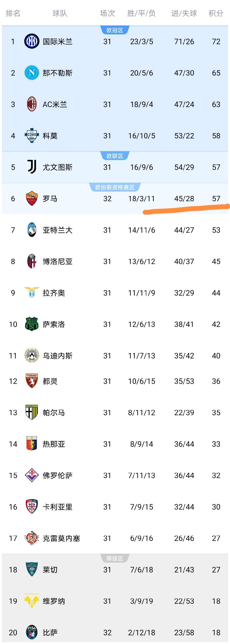Click the Juventus logo
The height and width of the screenshot is (644, 230).
(x=32, y=167)
